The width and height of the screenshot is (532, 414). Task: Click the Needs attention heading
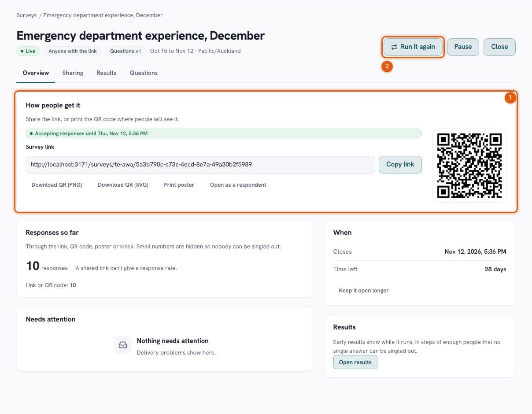(x=51, y=319)
